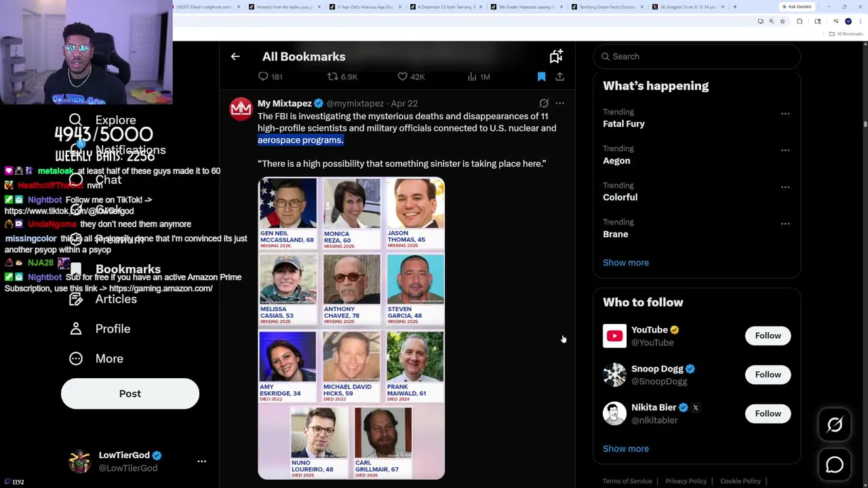Focus the X search box
868x488 pixels.
697,56
